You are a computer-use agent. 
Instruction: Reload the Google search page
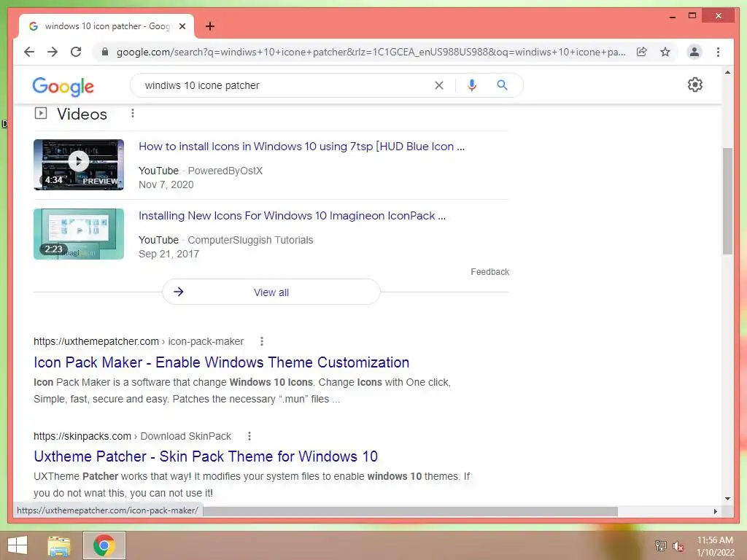point(76,52)
